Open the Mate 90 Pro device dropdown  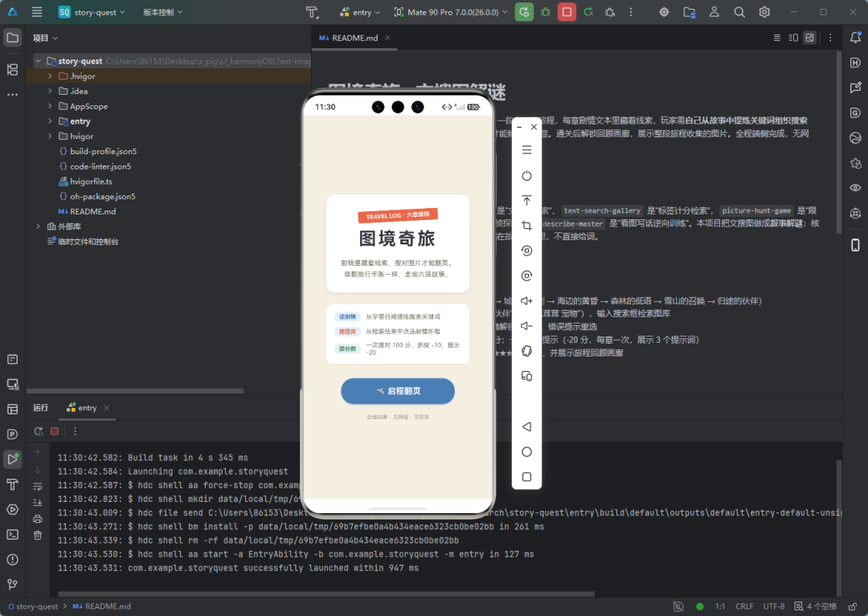pos(451,12)
